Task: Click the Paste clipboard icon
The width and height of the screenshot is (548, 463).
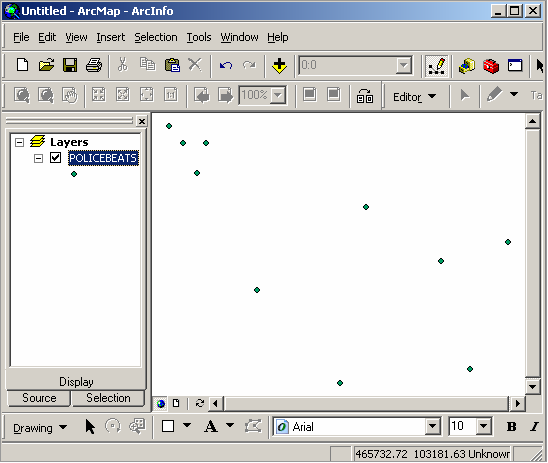Action: coord(172,65)
